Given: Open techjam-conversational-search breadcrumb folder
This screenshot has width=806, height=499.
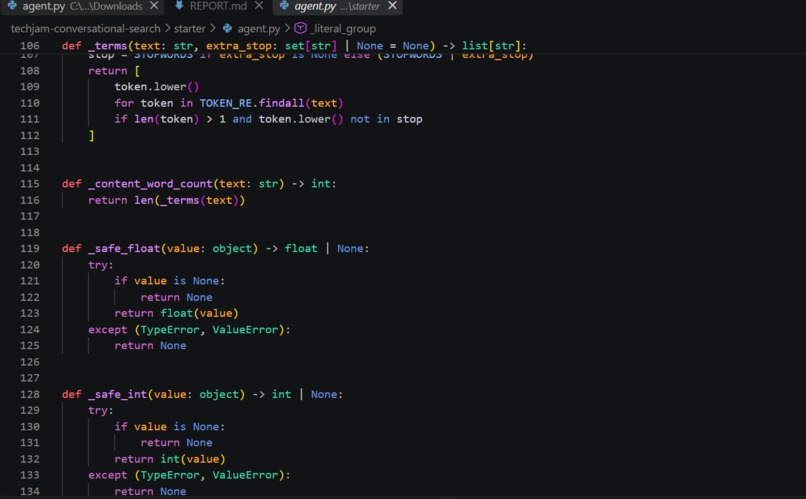Looking at the screenshot, I should coord(85,29).
